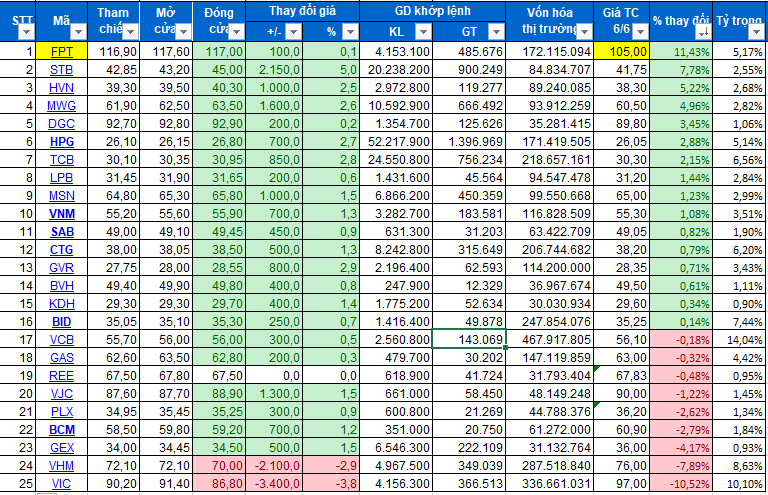Open the BVH ticker link

[62, 286]
